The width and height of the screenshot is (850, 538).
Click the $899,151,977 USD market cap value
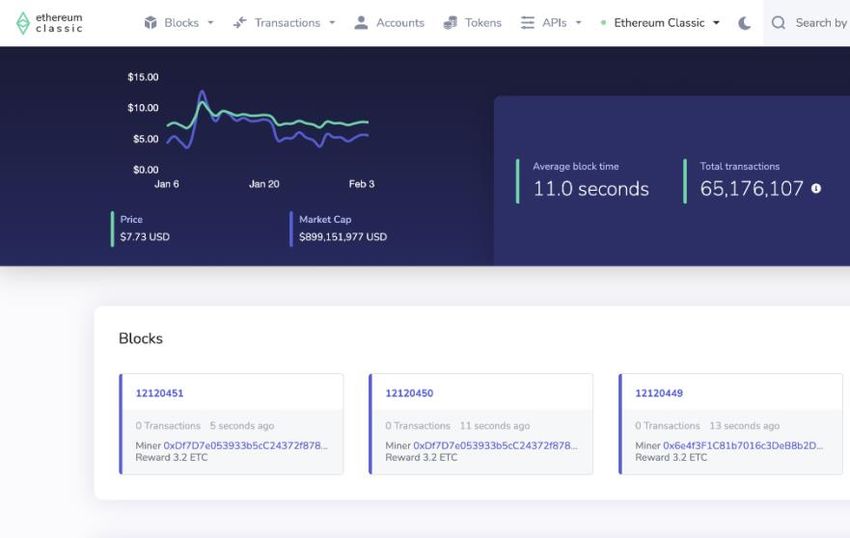coord(343,237)
